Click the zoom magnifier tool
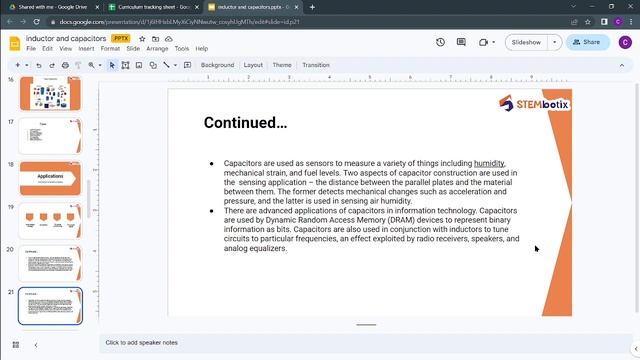Viewport: 640px width, 360px height. click(91, 65)
